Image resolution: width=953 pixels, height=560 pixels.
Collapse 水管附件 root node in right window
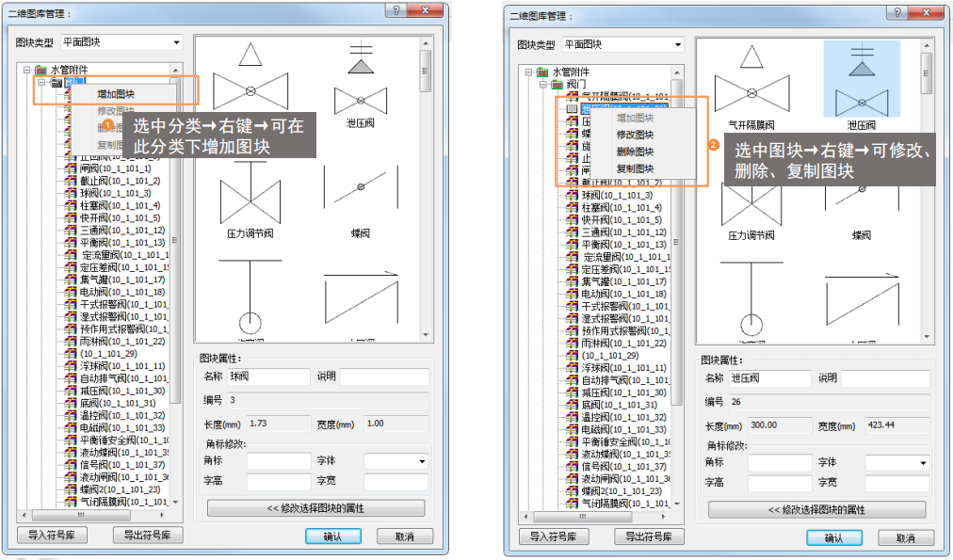pos(528,72)
